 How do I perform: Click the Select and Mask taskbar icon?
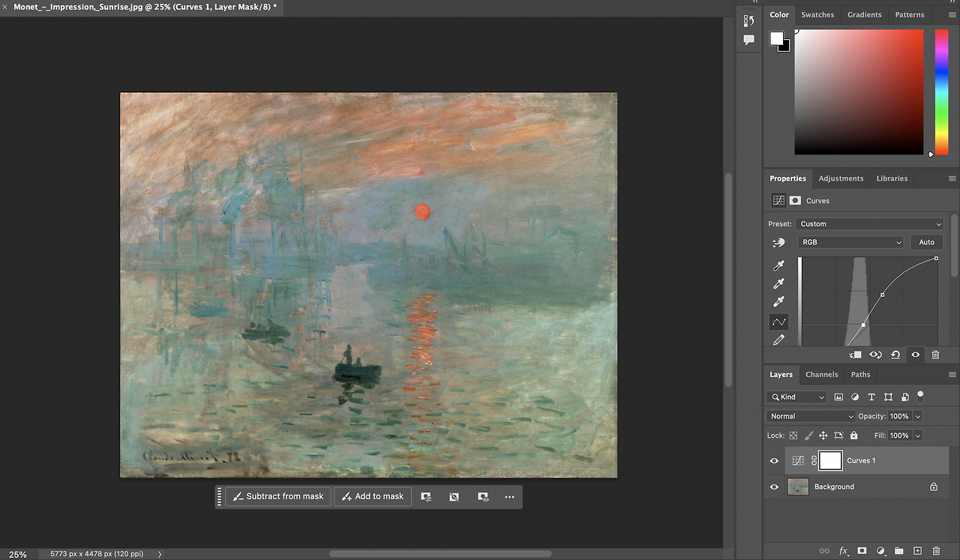tap(426, 496)
